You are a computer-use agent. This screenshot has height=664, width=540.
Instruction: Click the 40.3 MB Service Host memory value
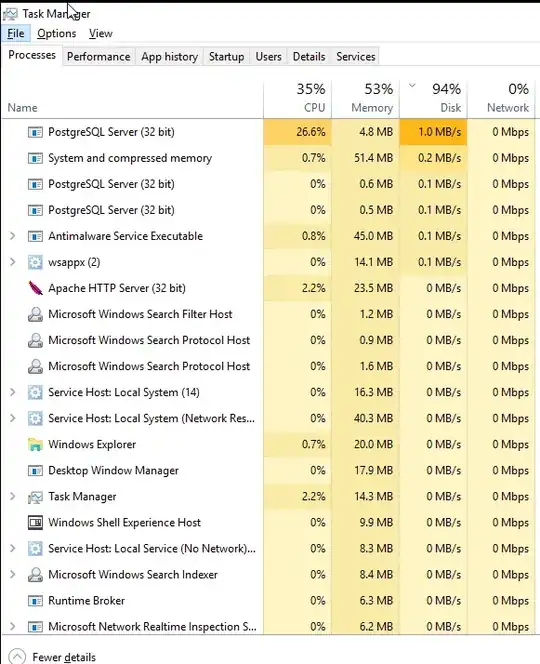click(x=374, y=418)
